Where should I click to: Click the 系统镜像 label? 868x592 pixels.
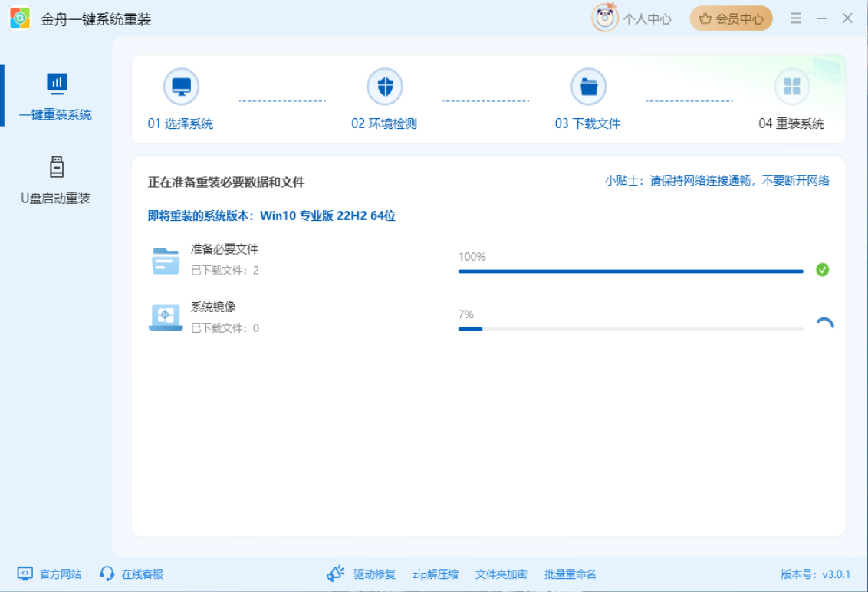214,307
